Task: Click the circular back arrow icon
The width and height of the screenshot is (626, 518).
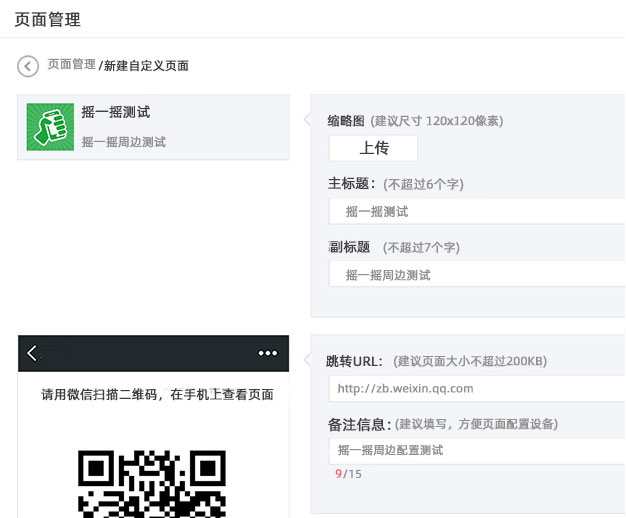Action: [28, 66]
